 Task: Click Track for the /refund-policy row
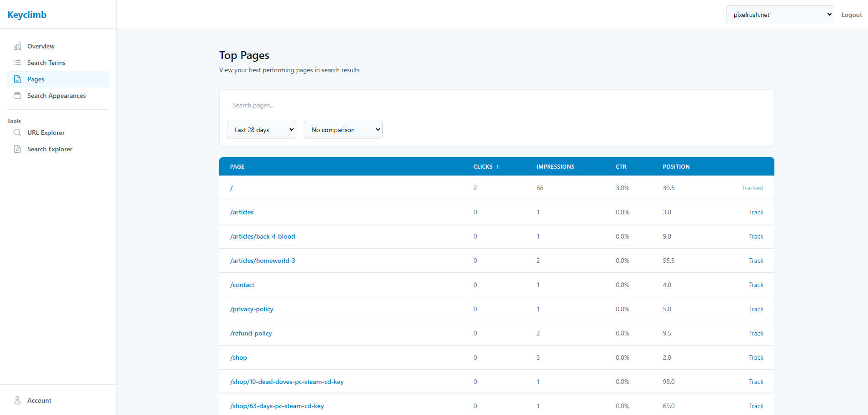[x=756, y=333]
